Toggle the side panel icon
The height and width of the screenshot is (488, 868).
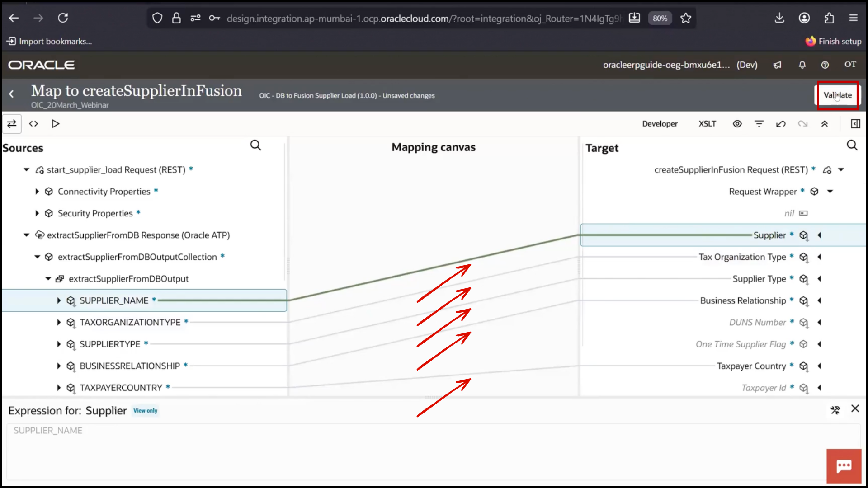pyautogui.click(x=855, y=124)
